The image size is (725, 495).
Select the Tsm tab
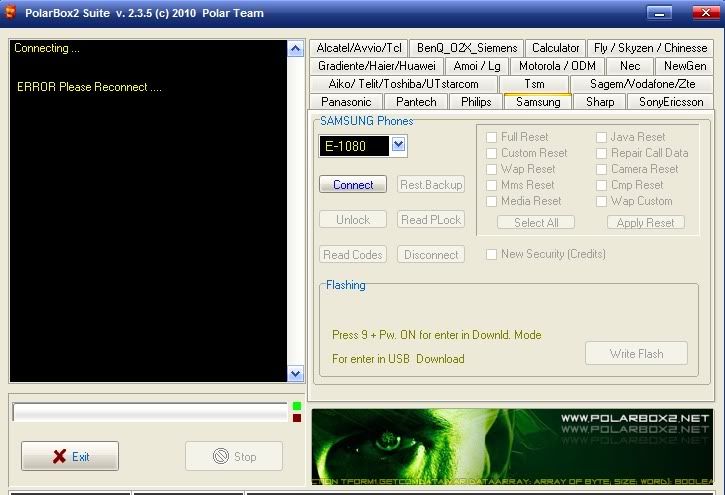pos(534,84)
